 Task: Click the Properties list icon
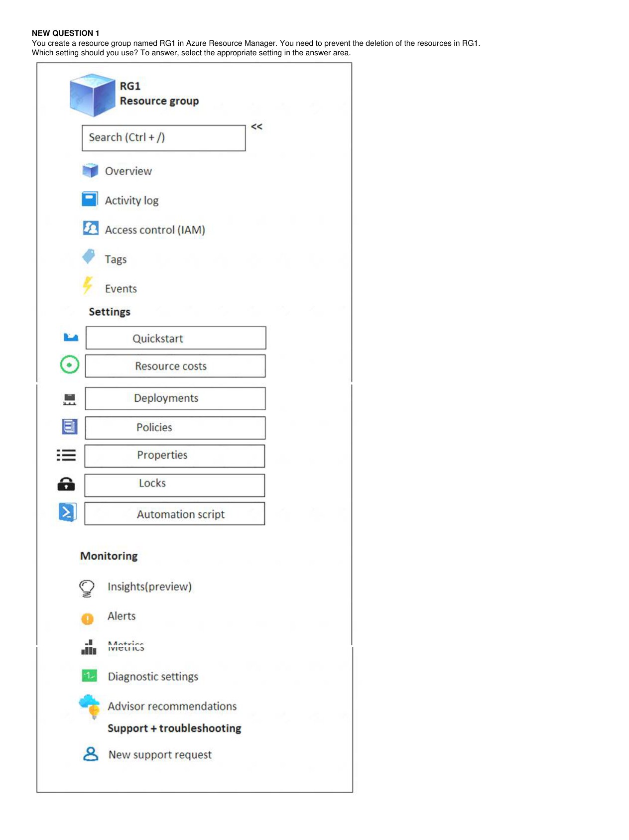coord(66,455)
